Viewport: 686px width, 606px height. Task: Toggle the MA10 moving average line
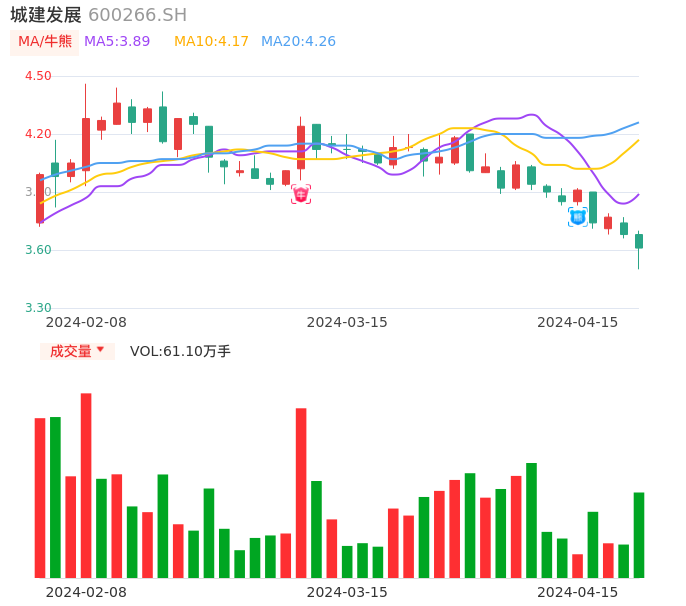[x=211, y=42]
